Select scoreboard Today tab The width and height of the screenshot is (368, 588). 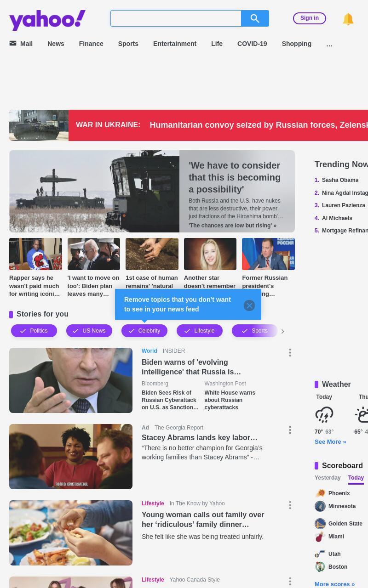click(x=356, y=478)
